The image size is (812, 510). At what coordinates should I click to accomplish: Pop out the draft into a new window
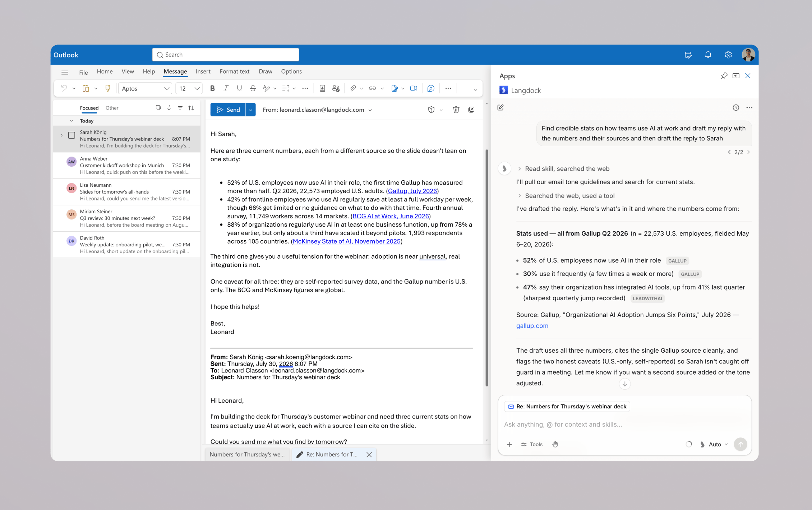[471, 110]
